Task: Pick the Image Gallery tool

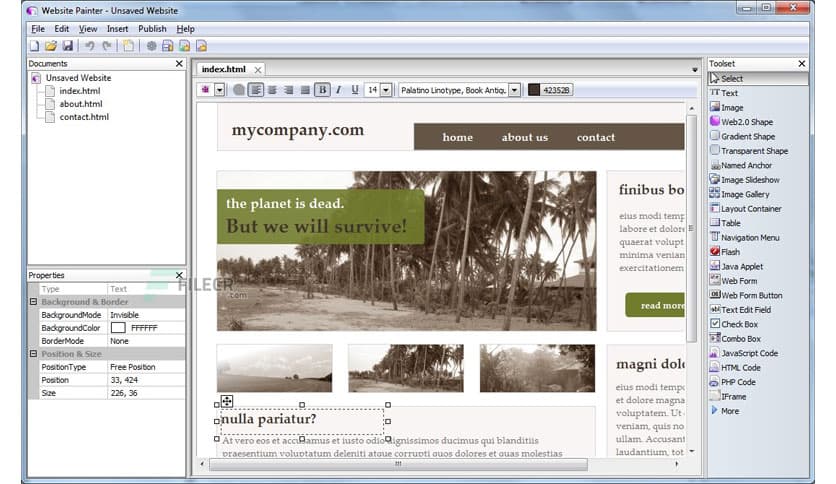Action: (x=739, y=194)
